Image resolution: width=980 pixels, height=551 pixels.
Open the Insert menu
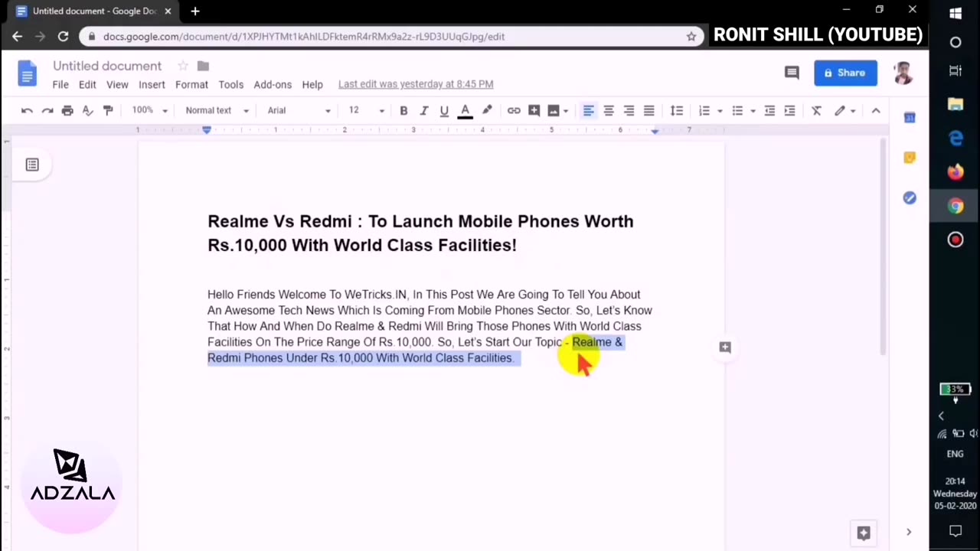(152, 84)
